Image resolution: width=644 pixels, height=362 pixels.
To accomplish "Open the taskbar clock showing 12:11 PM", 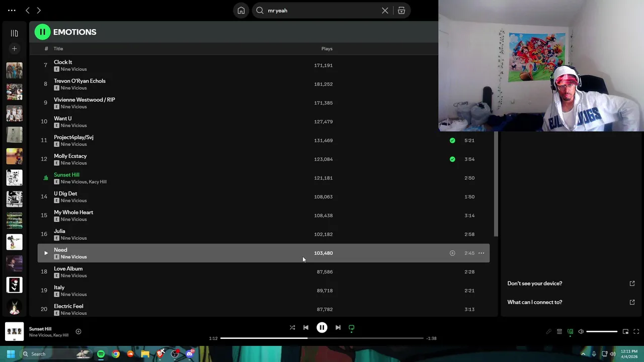I will [629, 354].
